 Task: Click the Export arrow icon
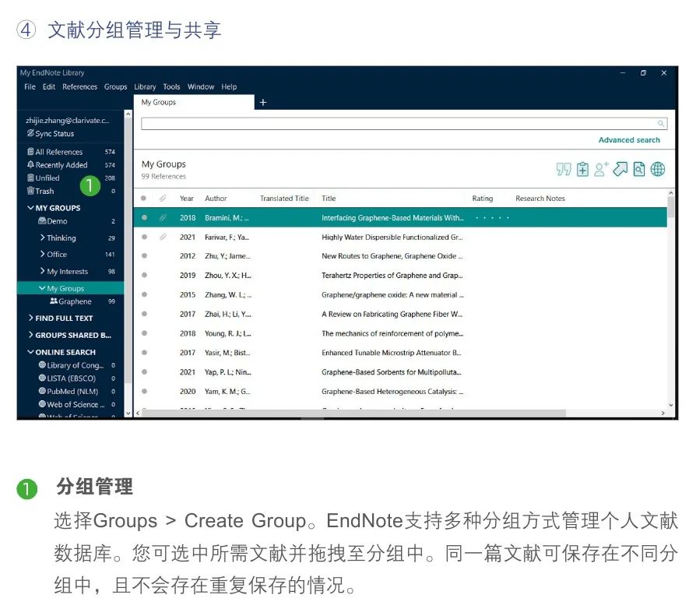(x=620, y=169)
